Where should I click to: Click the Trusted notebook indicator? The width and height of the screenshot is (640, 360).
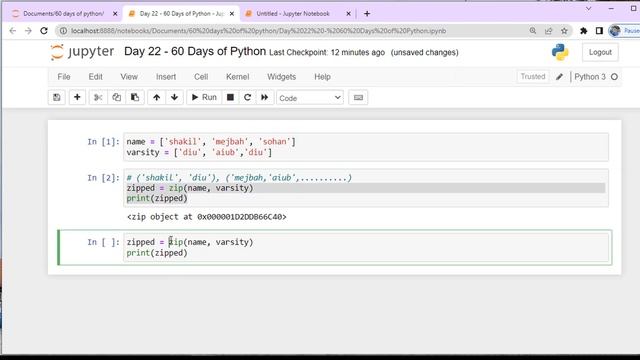point(533,77)
